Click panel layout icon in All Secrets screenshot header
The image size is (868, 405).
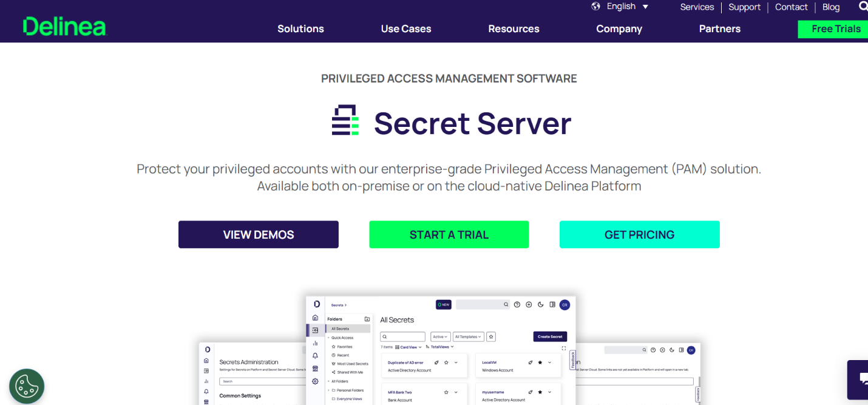(552, 305)
